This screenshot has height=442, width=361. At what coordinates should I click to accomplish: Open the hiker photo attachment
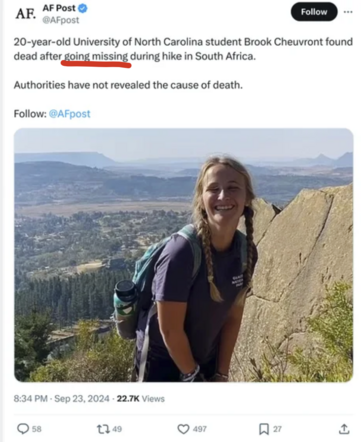pyautogui.click(x=184, y=255)
